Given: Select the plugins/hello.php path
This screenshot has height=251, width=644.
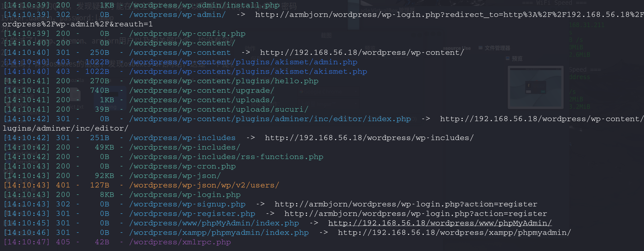Looking at the screenshot, I should 224,81.
